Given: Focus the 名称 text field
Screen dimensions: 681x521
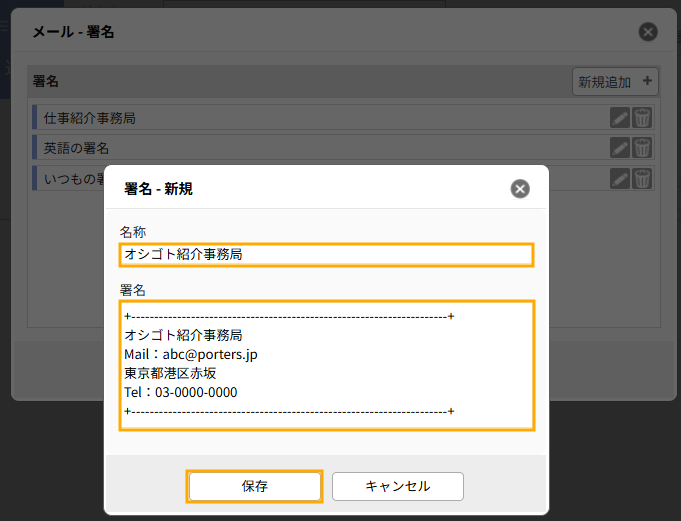Looking at the screenshot, I should [326, 255].
